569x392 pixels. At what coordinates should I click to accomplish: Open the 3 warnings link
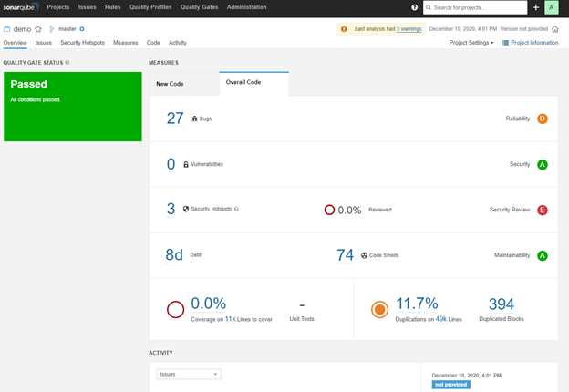[x=409, y=29]
